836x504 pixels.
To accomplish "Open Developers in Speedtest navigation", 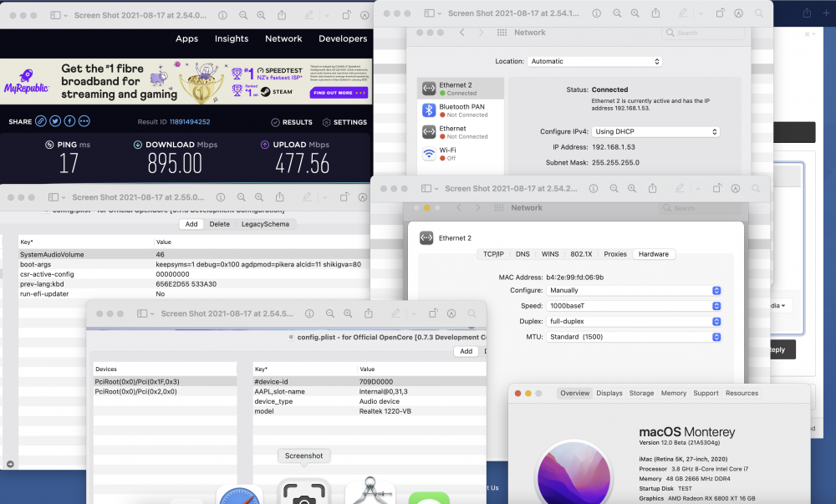I will [343, 39].
